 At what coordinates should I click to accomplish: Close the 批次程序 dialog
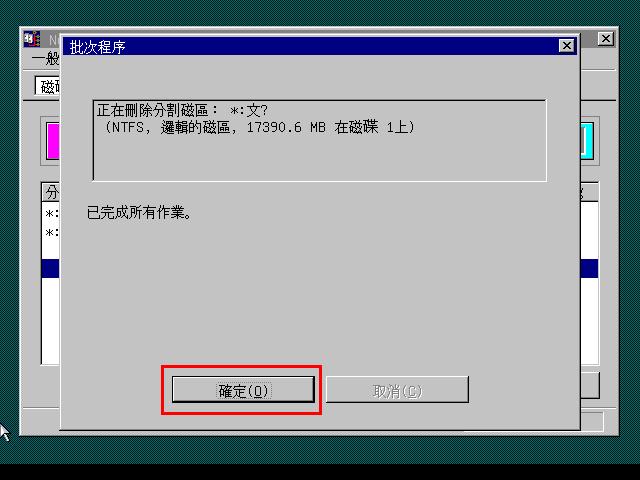[567, 45]
